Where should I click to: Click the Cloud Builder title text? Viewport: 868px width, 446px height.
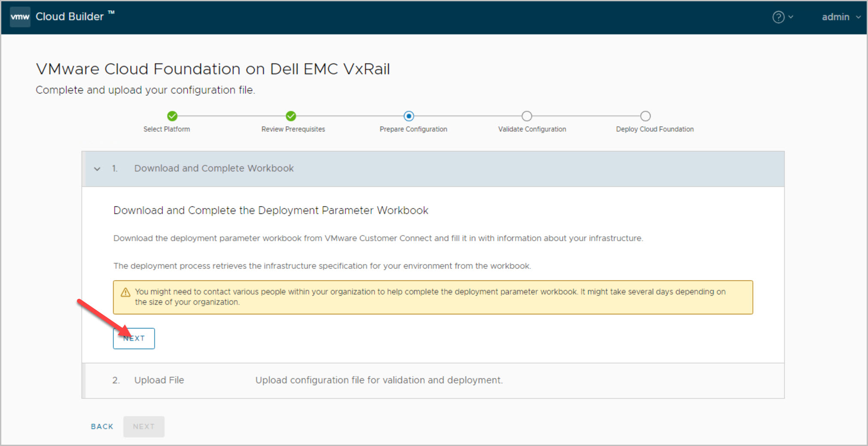pyautogui.click(x=70, y=17)
